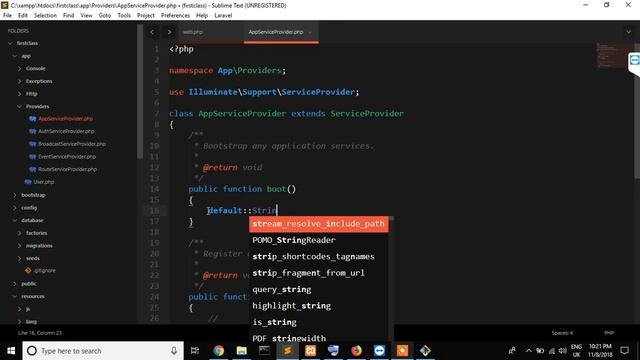Collapse the Providers folder
This screenshot has height=360, width=640.
click(x=19, y=107)
